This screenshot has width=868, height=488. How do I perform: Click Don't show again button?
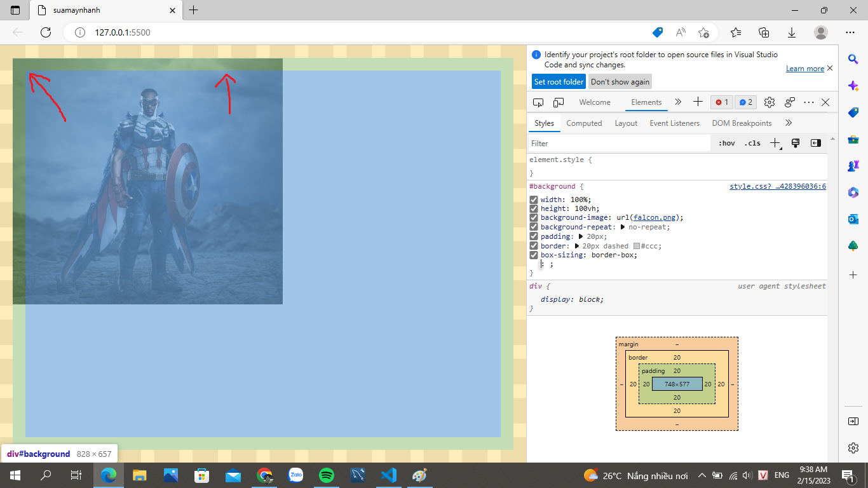pos(620,82)
